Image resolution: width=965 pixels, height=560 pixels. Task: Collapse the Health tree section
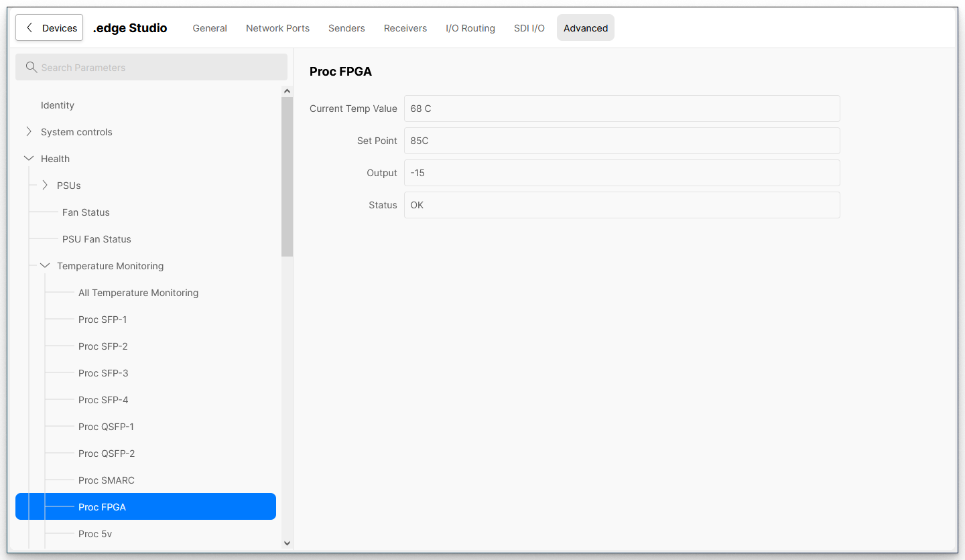pyautogui.click(x=29, y=159)
